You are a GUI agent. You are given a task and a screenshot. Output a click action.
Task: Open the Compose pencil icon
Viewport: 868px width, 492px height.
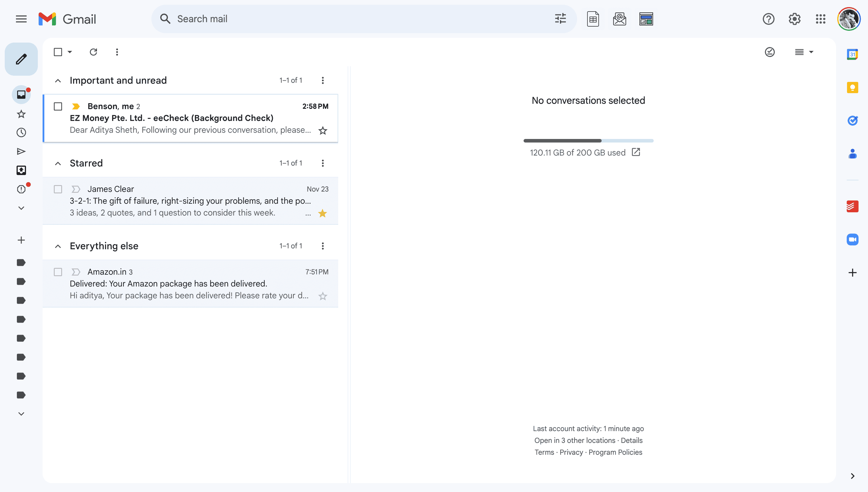[x=21, y=59]
